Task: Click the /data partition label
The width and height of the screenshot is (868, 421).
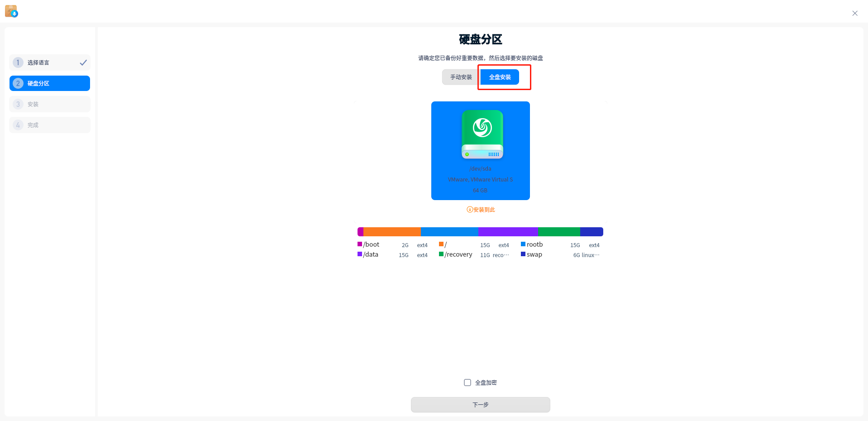Action: [x=371, y=254]
